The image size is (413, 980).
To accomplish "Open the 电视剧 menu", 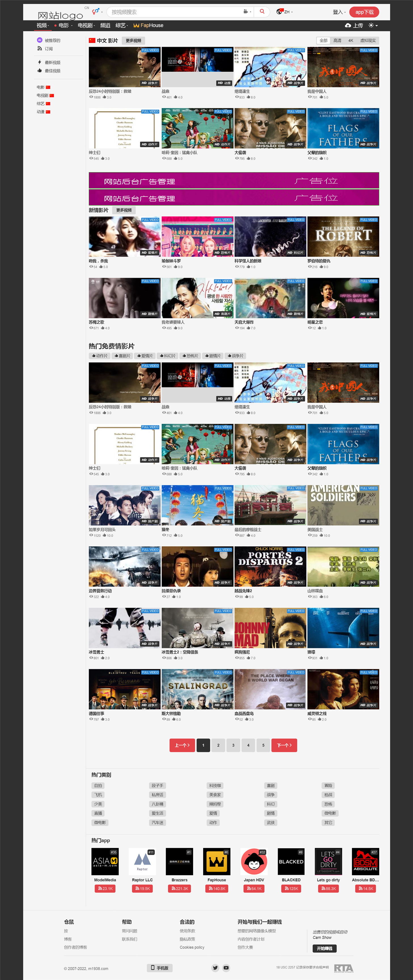I will coord(86,26).
